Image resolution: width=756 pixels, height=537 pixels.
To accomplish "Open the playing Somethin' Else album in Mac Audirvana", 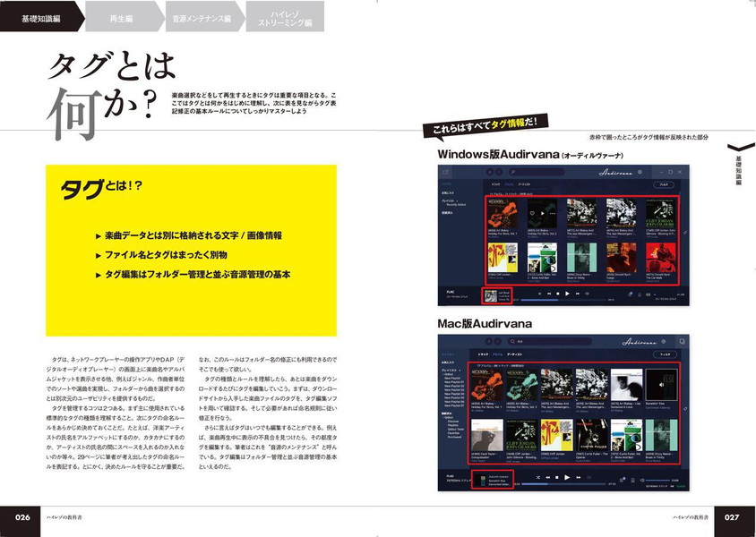I will click(661, 385).
